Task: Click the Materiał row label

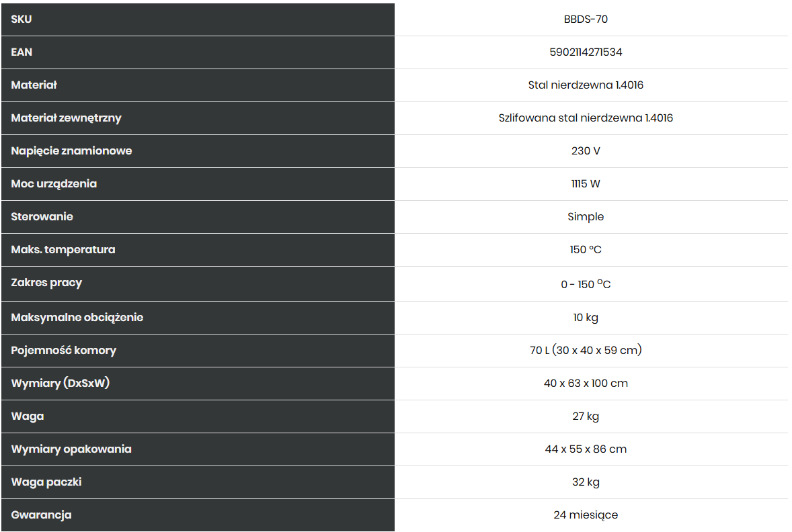Action: [34, 85]
